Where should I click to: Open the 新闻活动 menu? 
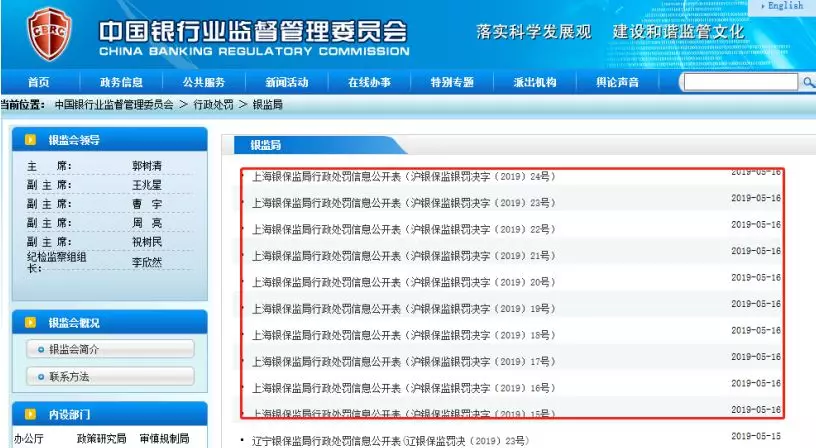tap(287, 82)
